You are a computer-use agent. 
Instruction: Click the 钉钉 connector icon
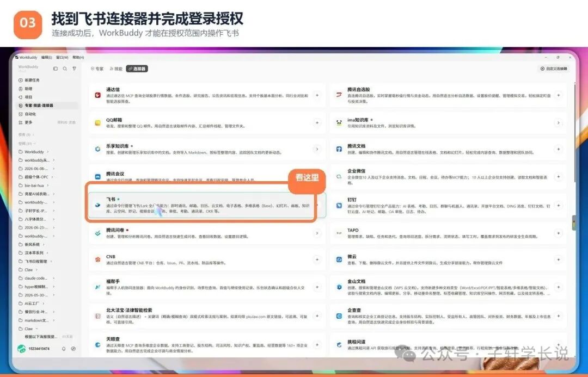(339, 205)
